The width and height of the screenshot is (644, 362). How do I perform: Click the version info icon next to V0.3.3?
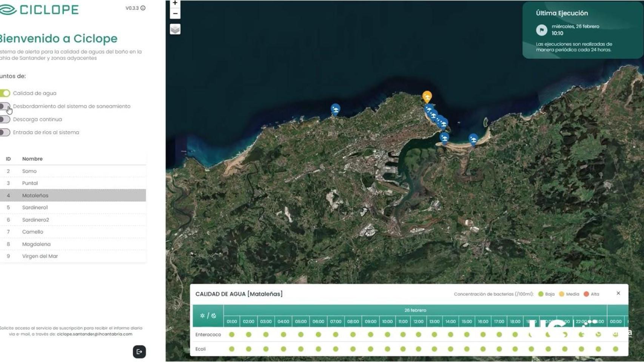pyautogui.click(x=142, y=7)
